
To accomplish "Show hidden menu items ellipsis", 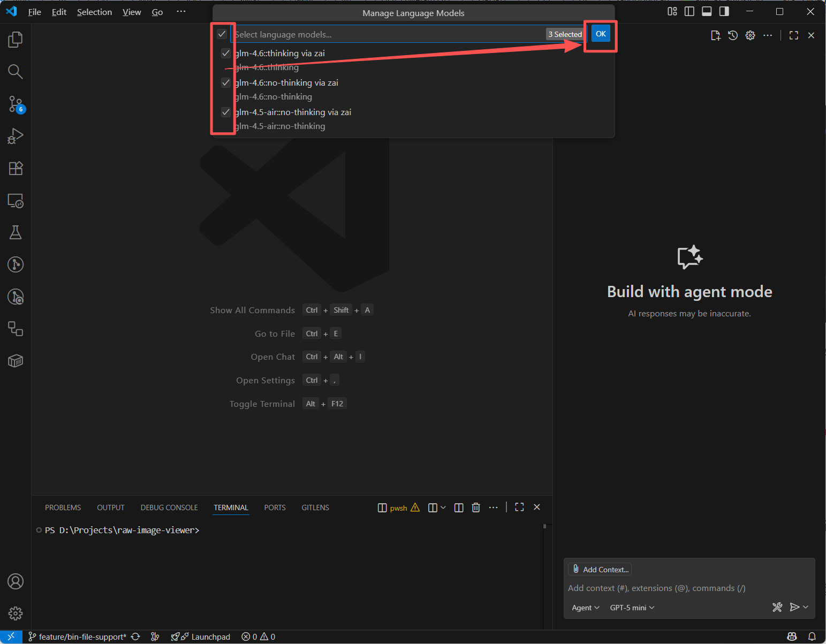I will coord(181,12).
